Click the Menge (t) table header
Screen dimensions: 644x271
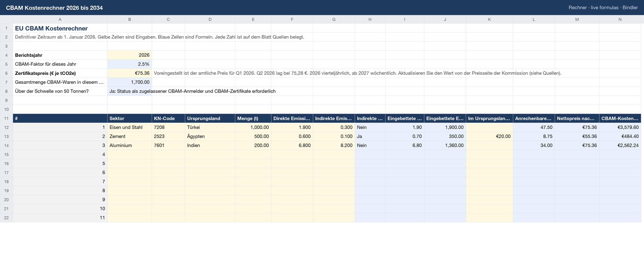point(253,118)
